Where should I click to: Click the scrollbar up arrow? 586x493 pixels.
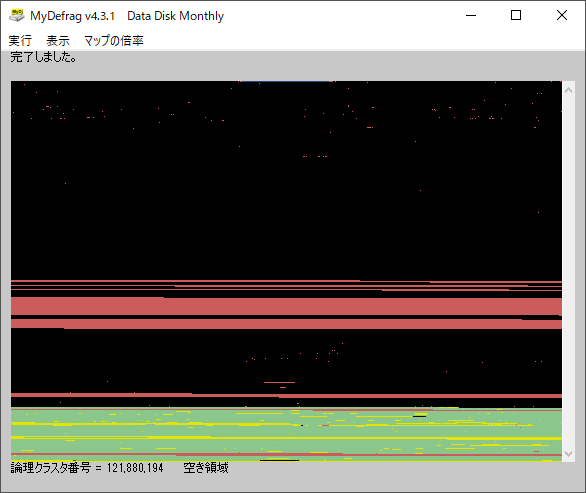point(568,90)
